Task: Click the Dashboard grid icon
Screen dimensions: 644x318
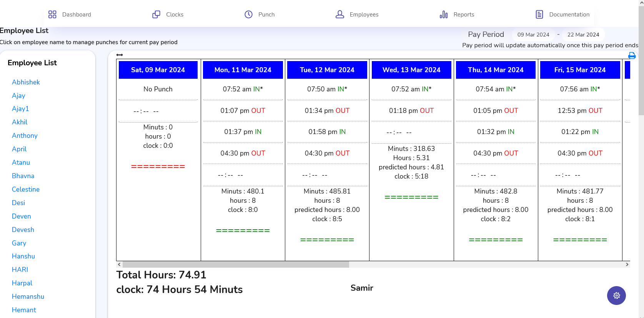Action: [x=52, y=15]
